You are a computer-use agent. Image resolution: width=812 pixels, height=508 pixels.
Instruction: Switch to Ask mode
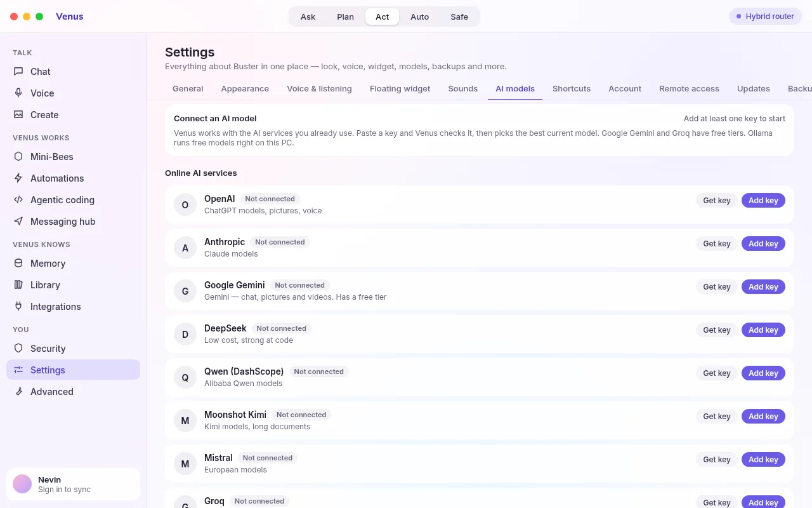pyautogui.click(x=308, y=17)
